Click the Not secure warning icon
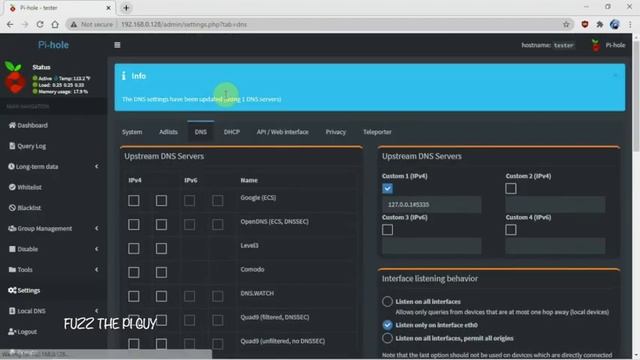 [73, 24]
